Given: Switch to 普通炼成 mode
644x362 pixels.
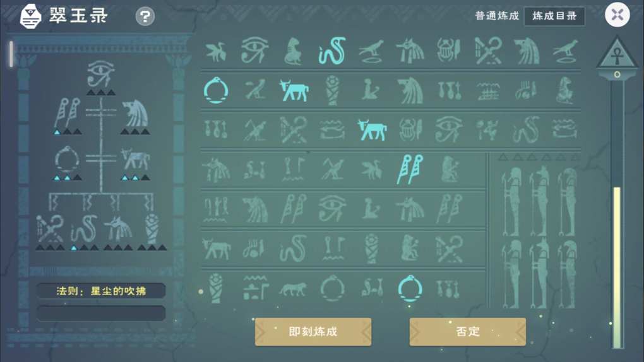Looking at the screenshot, I should click(x=497, y=16).
